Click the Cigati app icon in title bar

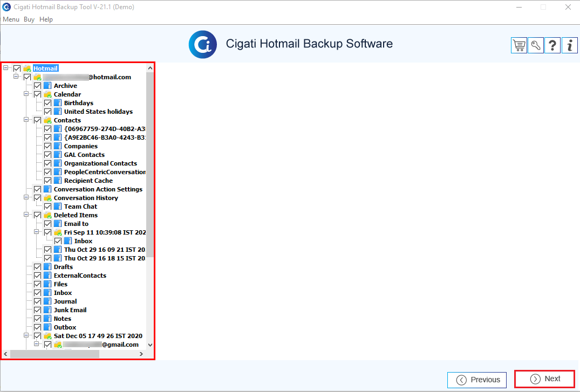pos(6,7)
